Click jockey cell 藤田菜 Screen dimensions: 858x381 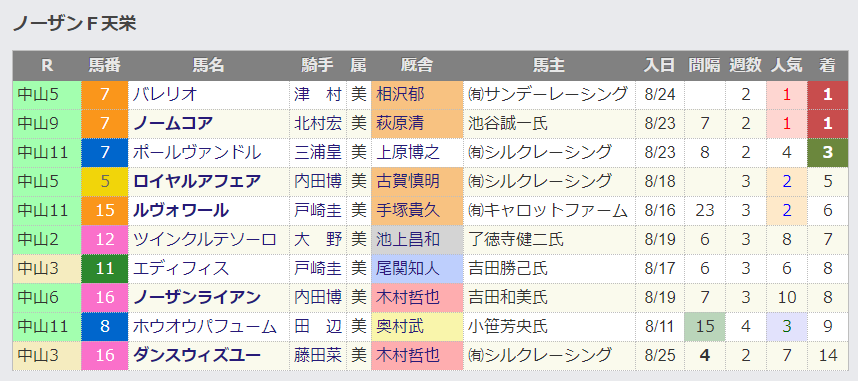pos(317,356)
